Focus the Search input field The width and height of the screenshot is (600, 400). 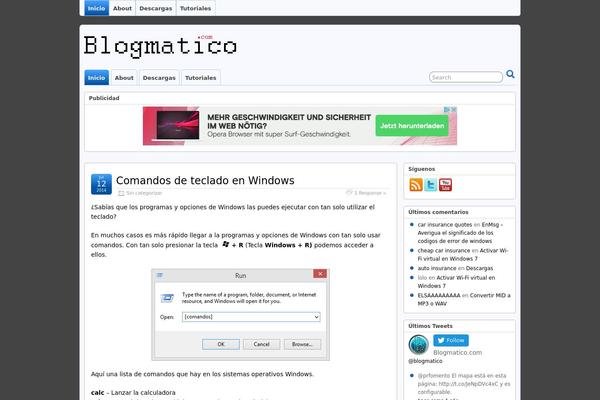(466, 77)
